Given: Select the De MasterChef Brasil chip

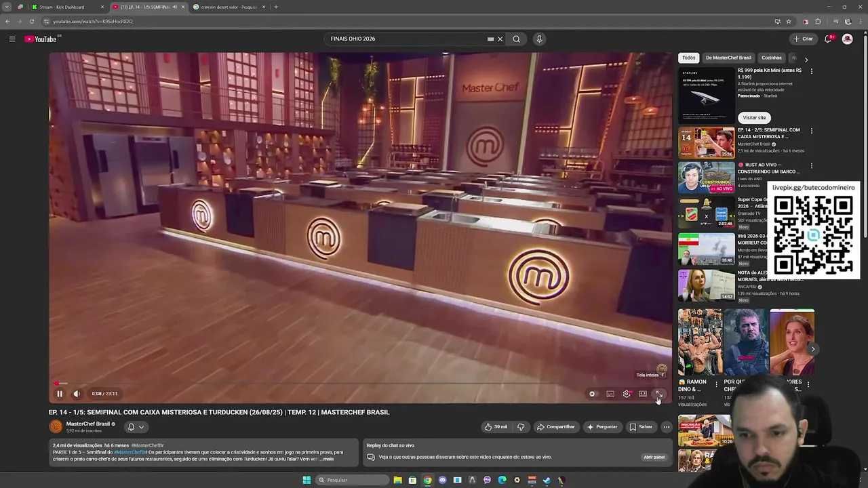Looking at the screenshot, I should 728,58.
